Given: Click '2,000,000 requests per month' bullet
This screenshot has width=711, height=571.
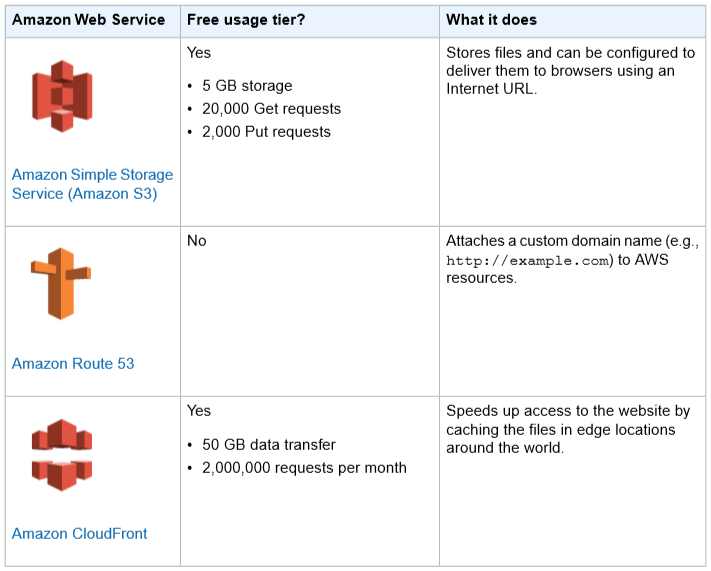Looking at the screenshot, I should 304,468.
